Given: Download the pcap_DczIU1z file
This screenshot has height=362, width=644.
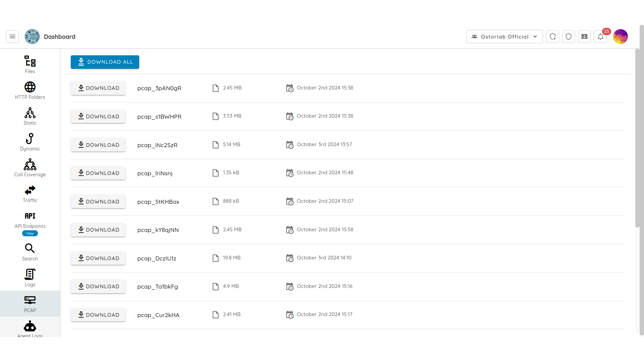Looking at the screenshot, I should (98, 258).
